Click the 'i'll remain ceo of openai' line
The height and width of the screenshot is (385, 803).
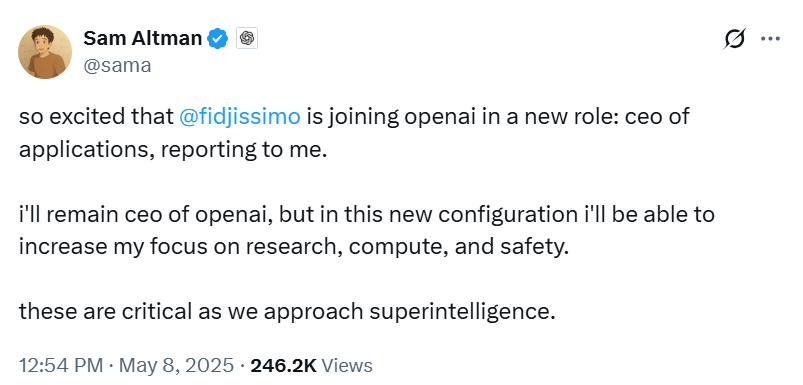[x=147, y=215]
